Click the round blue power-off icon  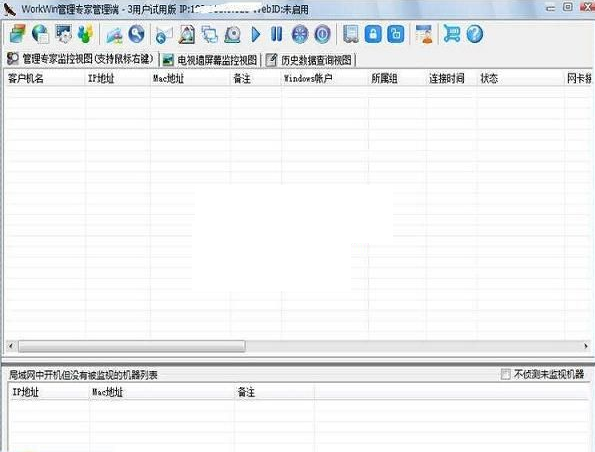(x=322, y=35)
